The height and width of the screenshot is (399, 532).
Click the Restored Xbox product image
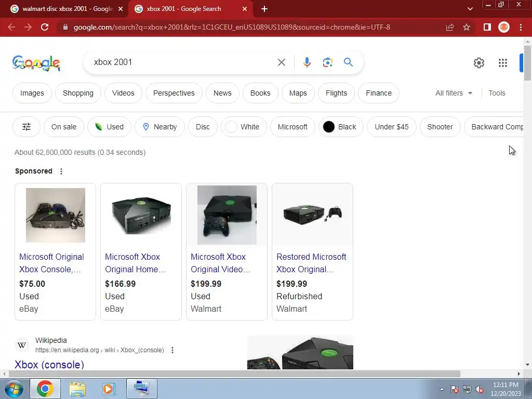pos(312,215)
